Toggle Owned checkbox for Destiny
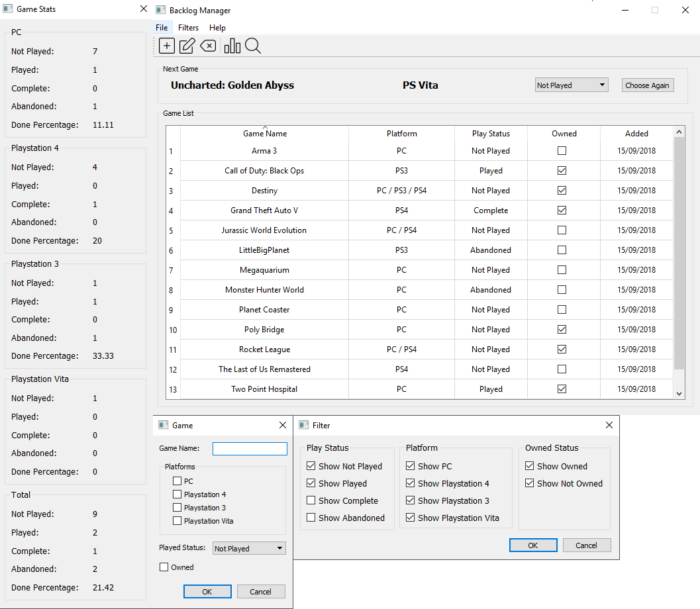The image size is (700, 609). (x=562, y=191)
